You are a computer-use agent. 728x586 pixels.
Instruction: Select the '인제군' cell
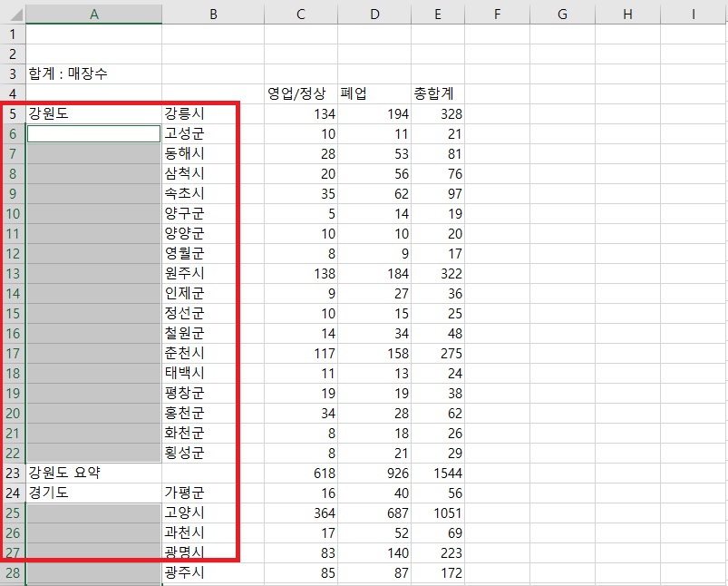213,294
